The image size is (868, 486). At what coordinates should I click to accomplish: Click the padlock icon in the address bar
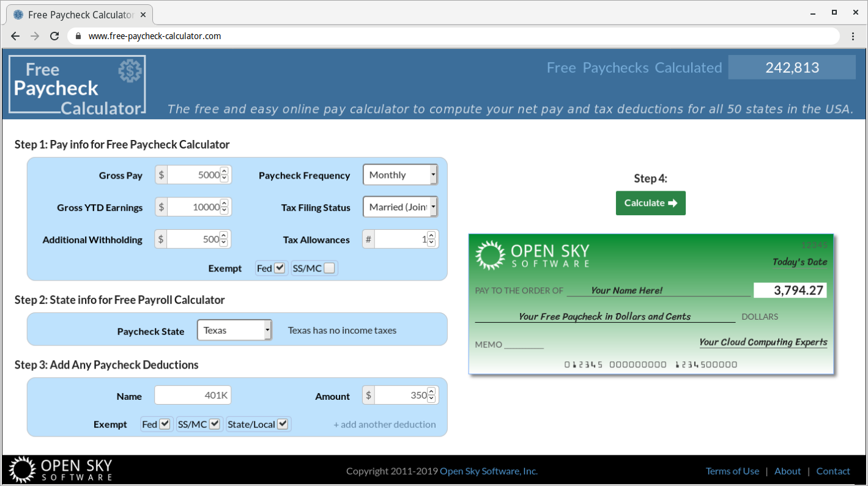coord(77,36)
